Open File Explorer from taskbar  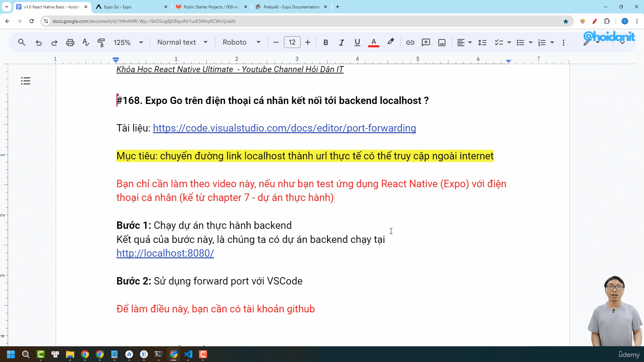(x=70, y=354)
